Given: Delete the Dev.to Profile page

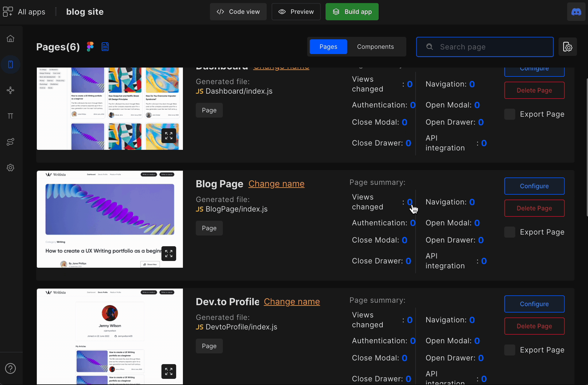Looking at the screenshot, I should [x=534, y=326].
